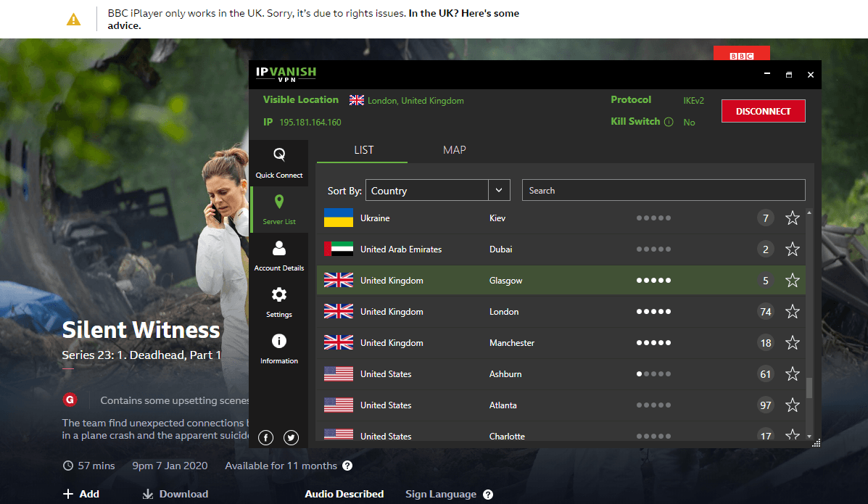Click scrollbar up arrow in server list
The height and width of the screenshot is (504, 868).
809,212
